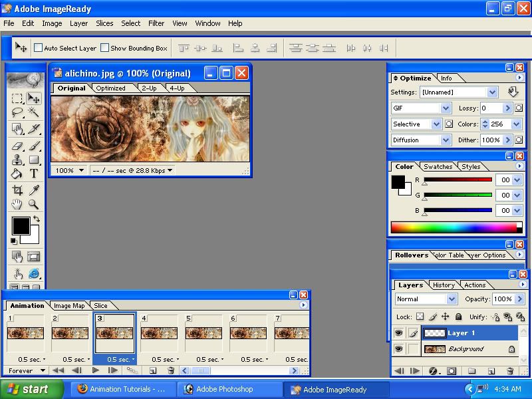Enable Auto Select Layer checkbox
The width and height of the screenshot is (532, 399).
pos(39,48)
